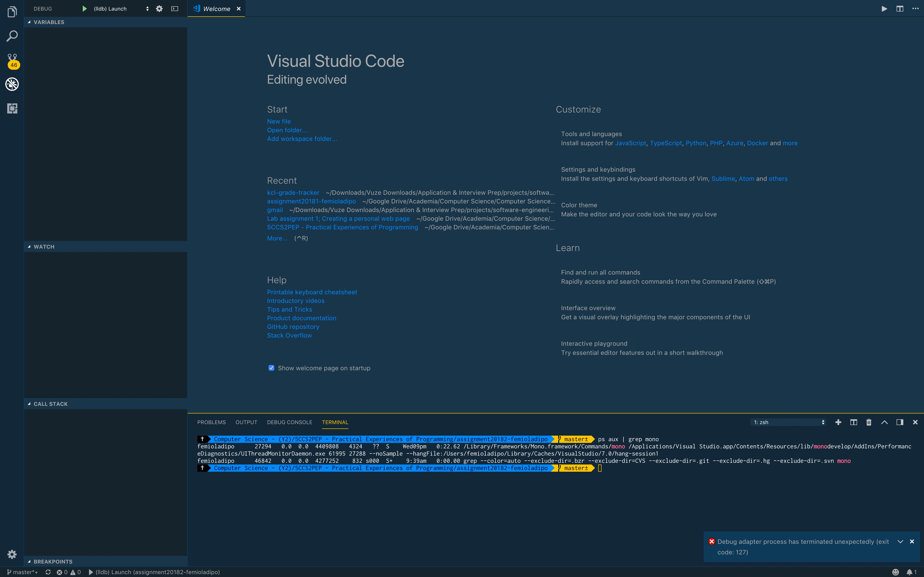Open launch.json debug gear icon
This screenshot has height=577, width=924.
click(159, 9)
